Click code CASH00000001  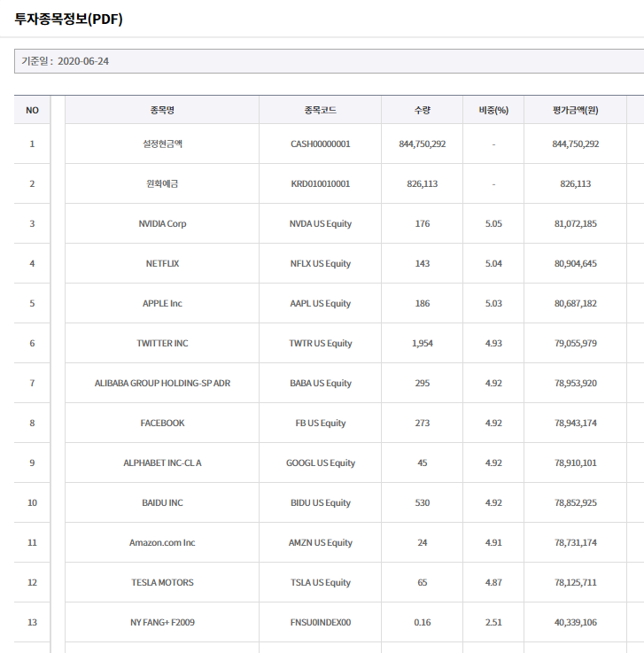point(321,144)
